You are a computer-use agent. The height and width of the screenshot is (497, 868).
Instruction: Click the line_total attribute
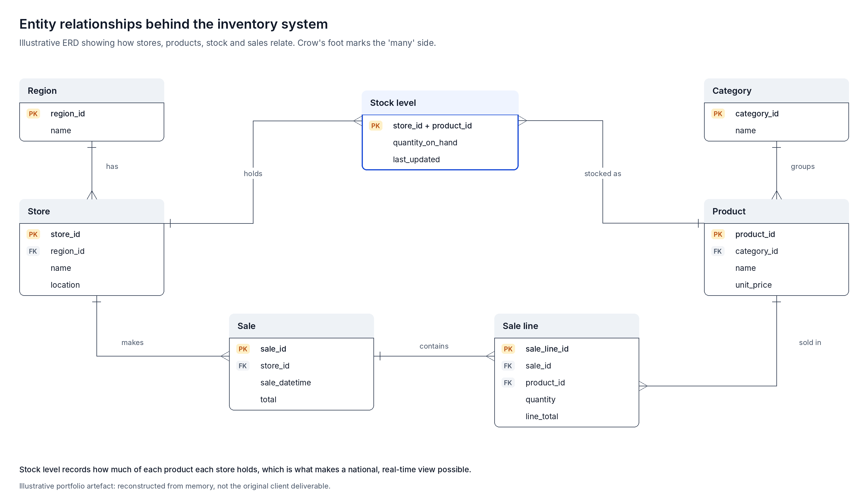tap(542, 416)
